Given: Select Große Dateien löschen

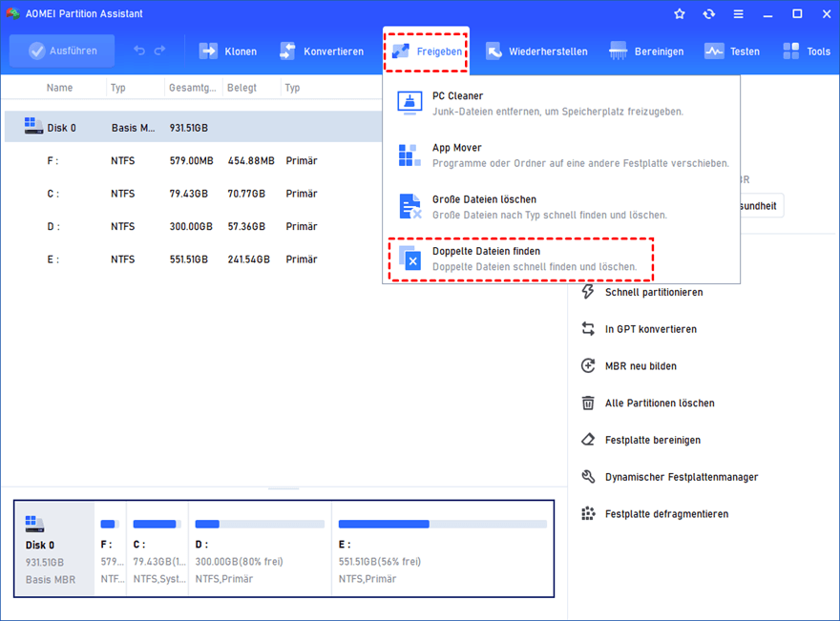Looking at the screenshot, I should [561, 207].
